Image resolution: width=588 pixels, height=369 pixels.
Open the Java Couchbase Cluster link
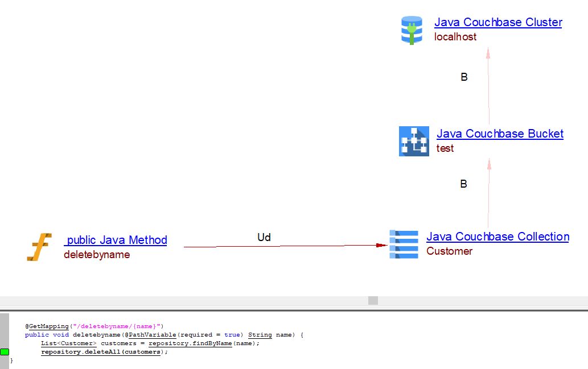click(x=498, y=23)
